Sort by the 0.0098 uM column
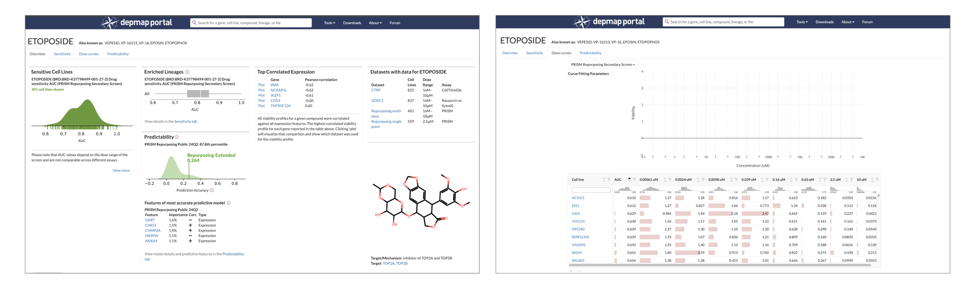 pyautogui.click(x=731, y=180)
